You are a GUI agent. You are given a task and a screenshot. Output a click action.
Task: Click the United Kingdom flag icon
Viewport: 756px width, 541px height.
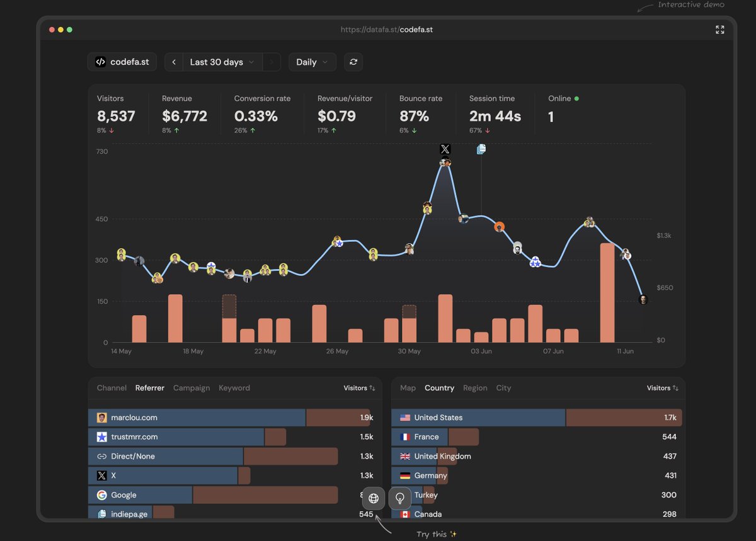405,456
